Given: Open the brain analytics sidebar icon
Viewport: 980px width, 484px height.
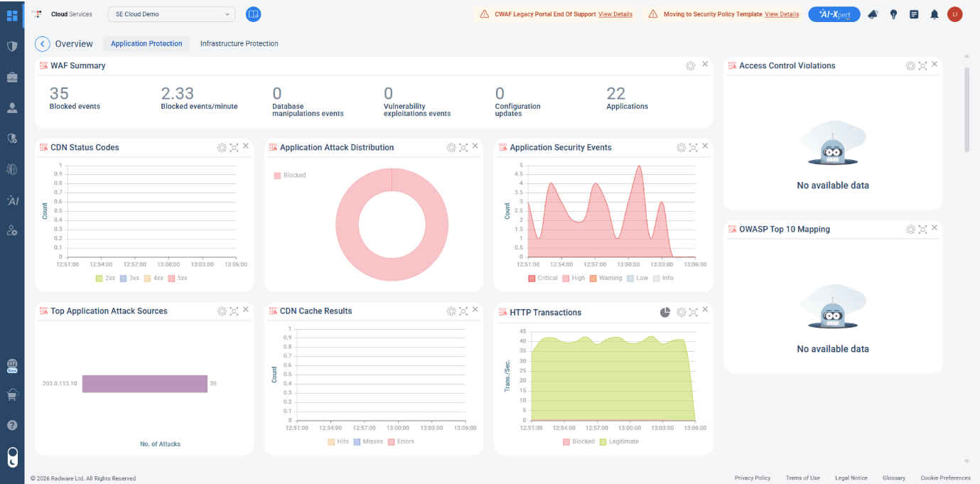Looking at the screenshot, I should pyautogui.click(x=12, y=169).
